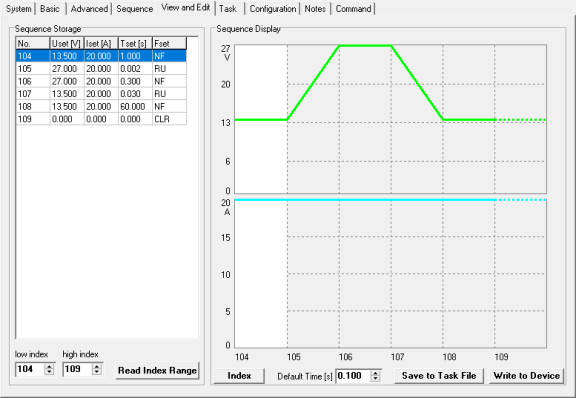Click the low index value field
576x398 pixels.
30,369
